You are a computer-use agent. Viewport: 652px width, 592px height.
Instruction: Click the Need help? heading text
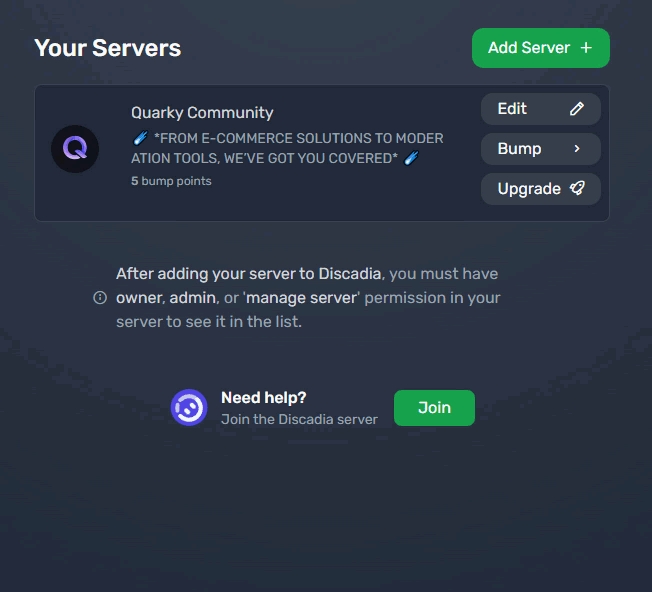point(263,398)
